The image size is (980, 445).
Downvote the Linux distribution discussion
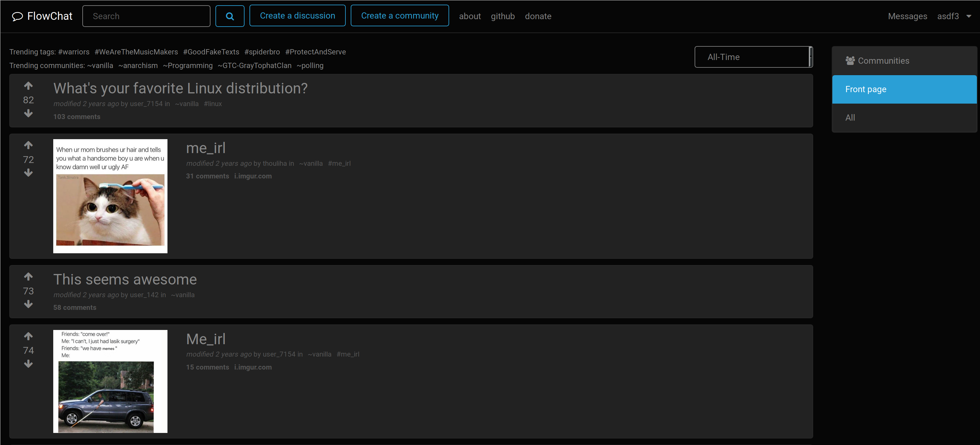tap(28, 113)
